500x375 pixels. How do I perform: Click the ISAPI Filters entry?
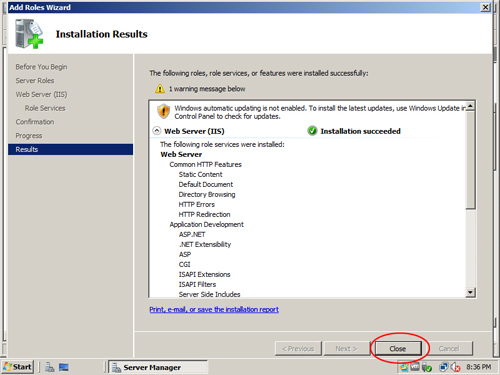(x=197, y=284)
